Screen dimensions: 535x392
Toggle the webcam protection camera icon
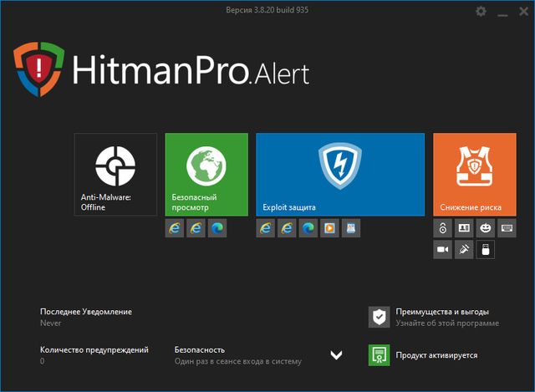443,249
